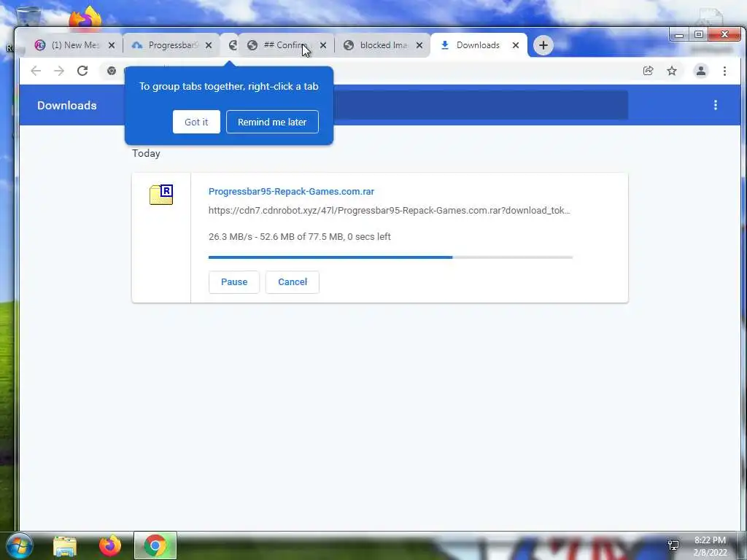747x560 pixels.
Task: Open the Downloads page more actions menu
Action: point(716,105)
